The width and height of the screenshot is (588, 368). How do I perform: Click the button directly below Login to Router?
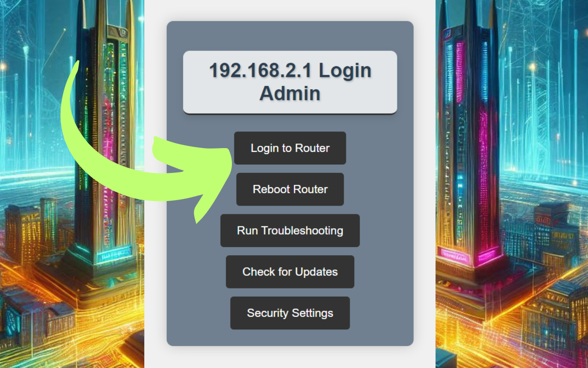290,189
